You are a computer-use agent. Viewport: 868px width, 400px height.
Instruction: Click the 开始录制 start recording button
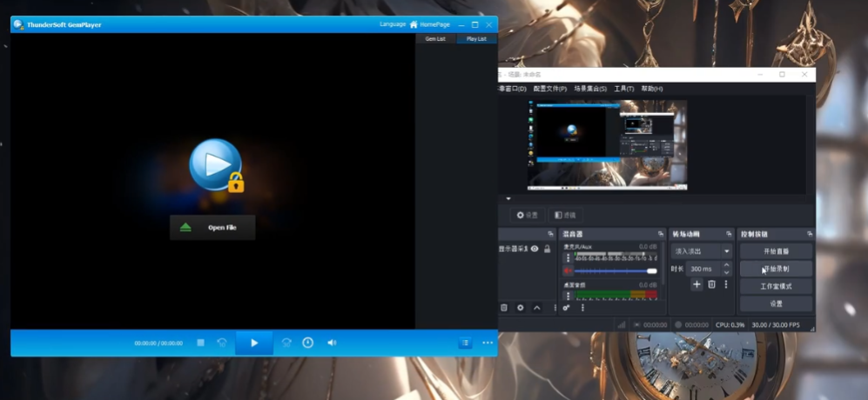(776, 269)
